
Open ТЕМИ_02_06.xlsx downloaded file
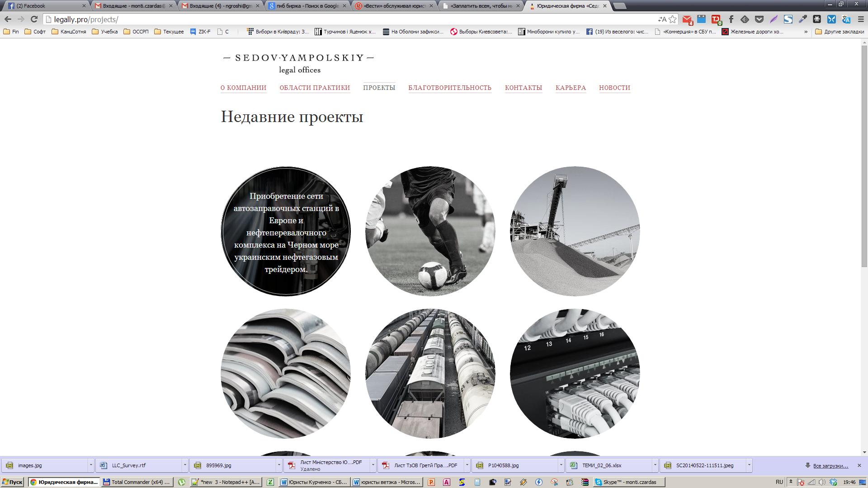[609, 465]
